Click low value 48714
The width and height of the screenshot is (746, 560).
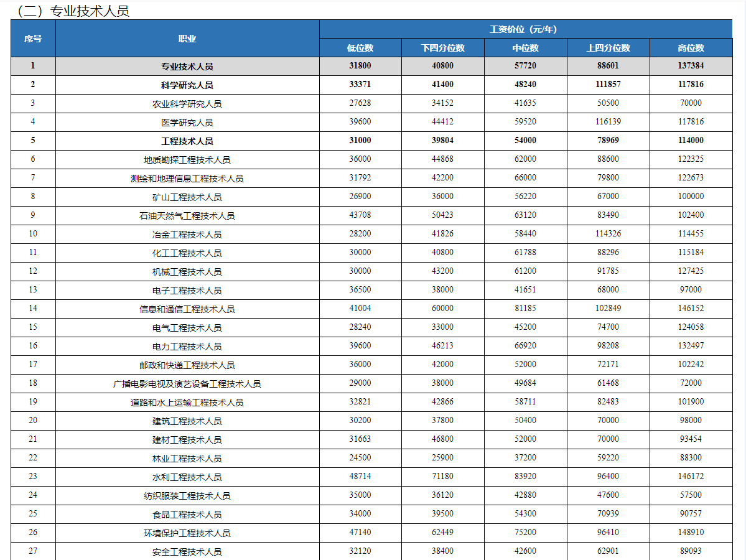(x=360, y=476)
